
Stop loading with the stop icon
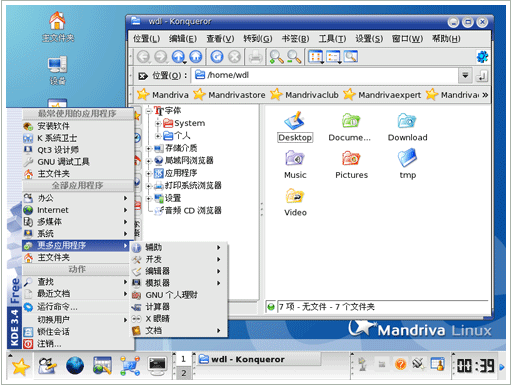pos(234,57)
